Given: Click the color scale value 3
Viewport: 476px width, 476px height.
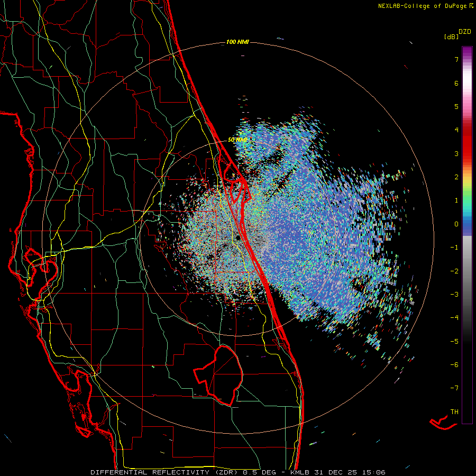Looking at the screenshot, I should (456, 153).
